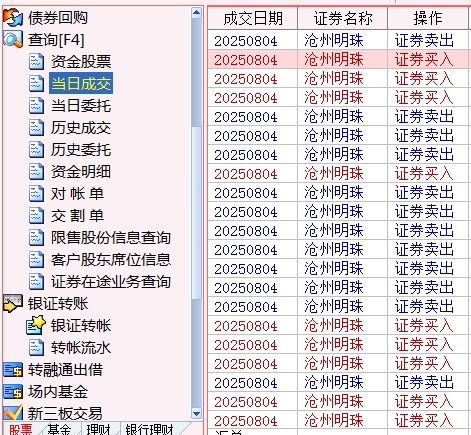471x435 pixels.
Task: Click the sidebar scroll down arrow
Action: coord(197,414)
